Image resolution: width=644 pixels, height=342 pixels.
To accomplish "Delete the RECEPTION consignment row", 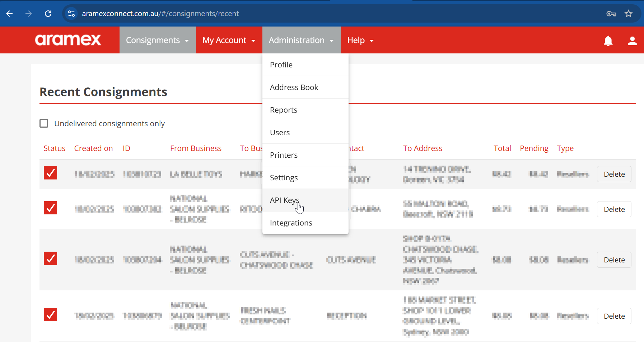I will click(614, 316).
